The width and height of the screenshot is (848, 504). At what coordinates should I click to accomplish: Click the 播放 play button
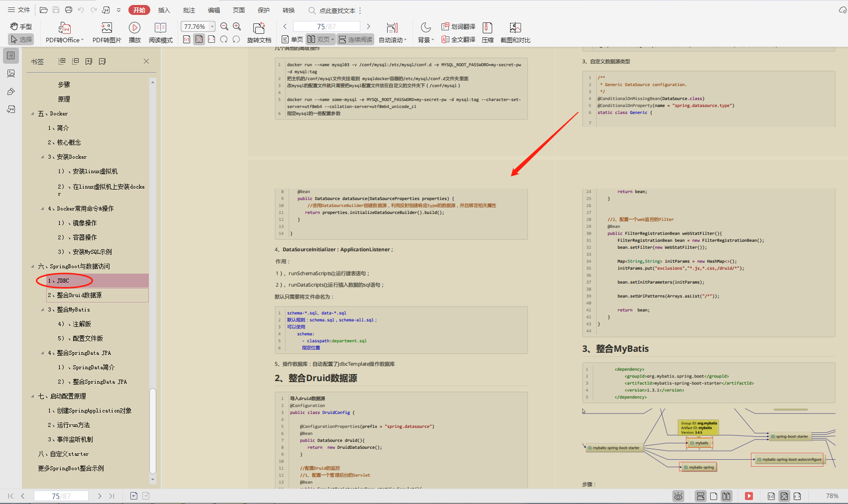pos(134,33)
